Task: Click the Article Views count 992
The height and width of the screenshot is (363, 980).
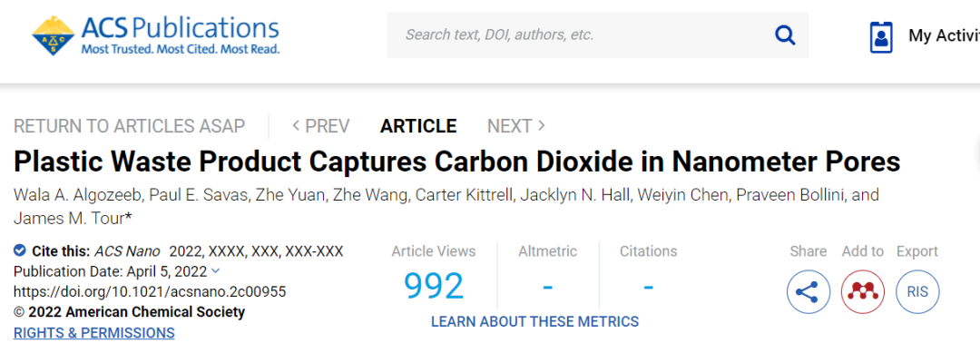Action: (434, 287)
